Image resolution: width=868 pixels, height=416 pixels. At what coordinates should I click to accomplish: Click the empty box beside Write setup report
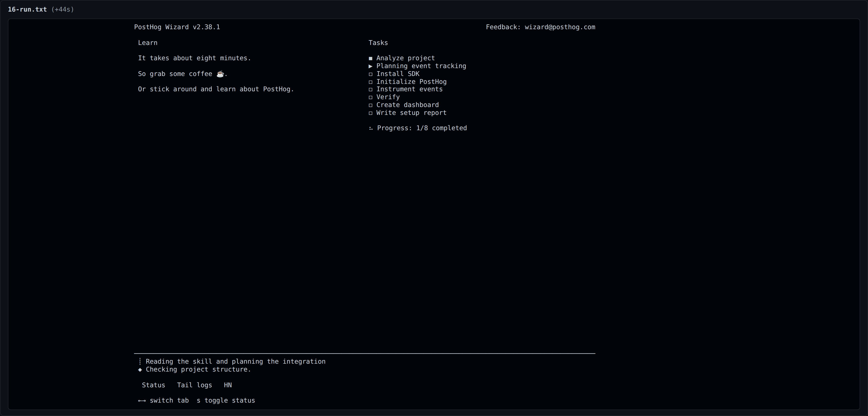pos(371,113)
